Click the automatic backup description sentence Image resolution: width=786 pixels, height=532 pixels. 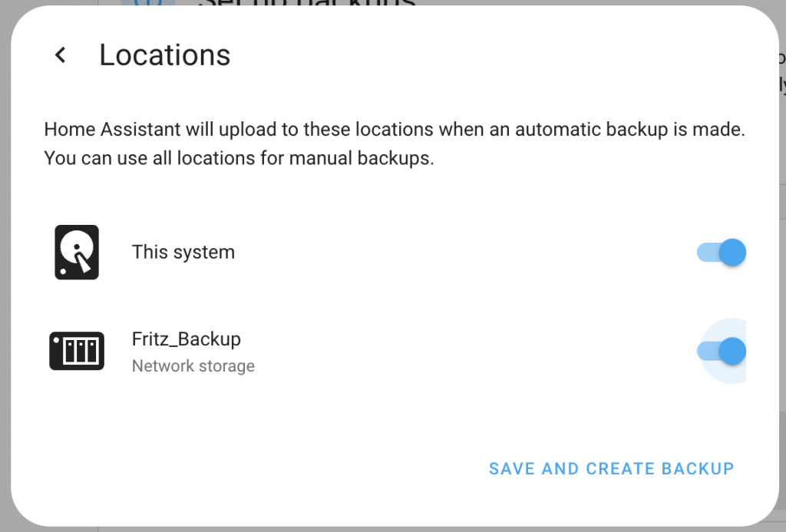tap(395, 130)
